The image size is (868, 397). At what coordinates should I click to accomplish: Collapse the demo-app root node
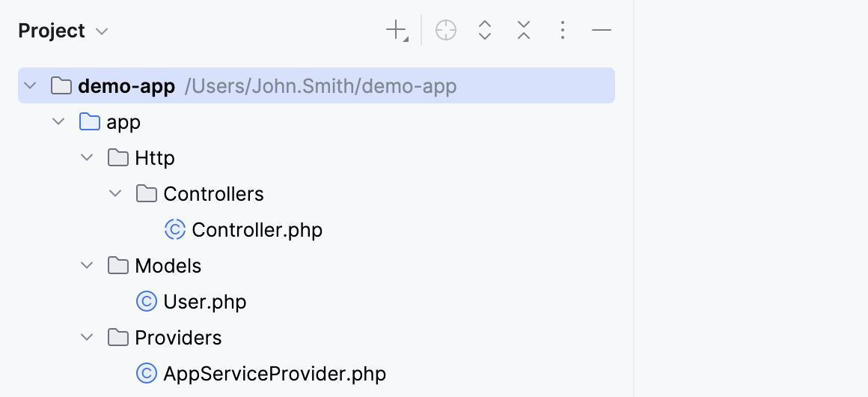30,86
